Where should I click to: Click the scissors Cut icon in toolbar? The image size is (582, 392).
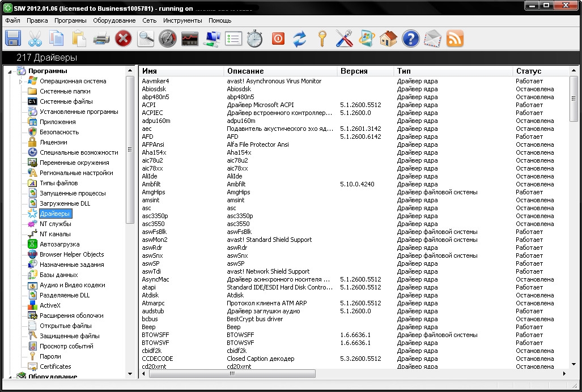coord(35,39)
